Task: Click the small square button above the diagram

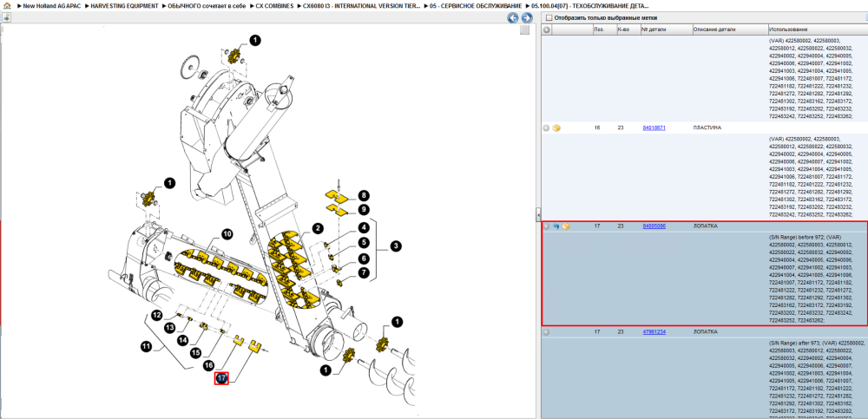Action: pyautogui.click(x=525, y=29)
